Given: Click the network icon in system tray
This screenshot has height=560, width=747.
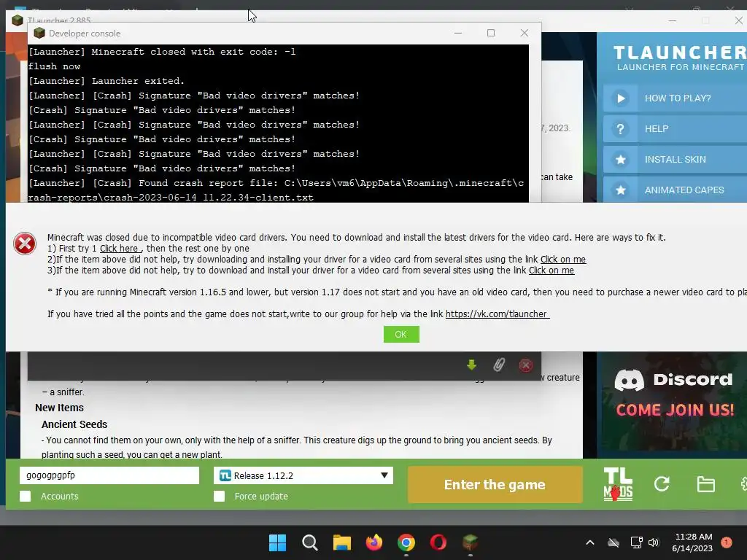Looking at the screenshot, I should [x=636, y=542].
